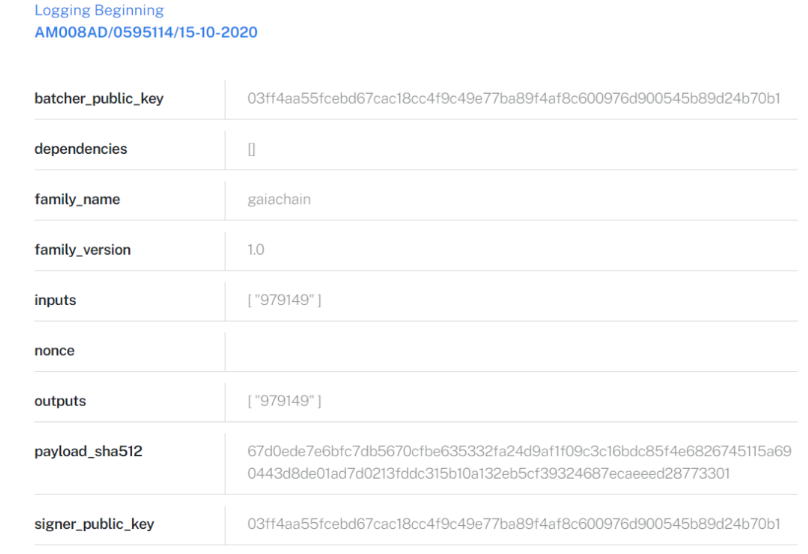Select the payload_sha512 hash starting with 67d0ede7

coord(519,462)
